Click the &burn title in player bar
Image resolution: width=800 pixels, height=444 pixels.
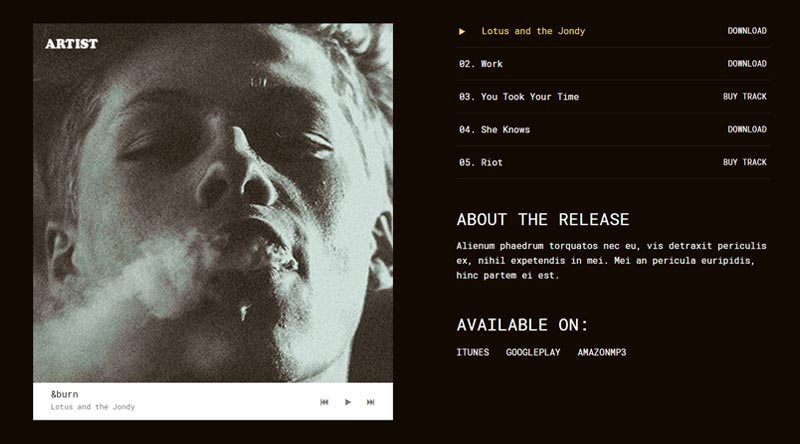65,394
